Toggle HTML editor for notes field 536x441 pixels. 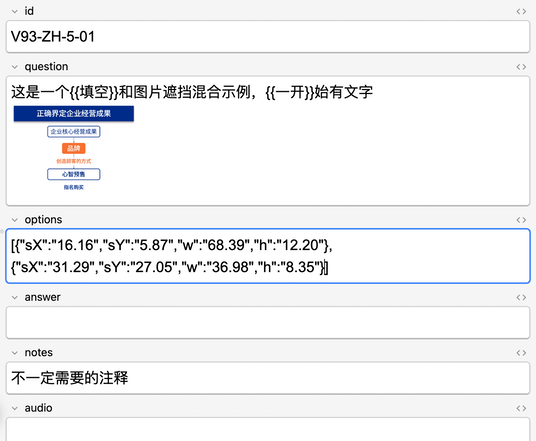(521, 353)
